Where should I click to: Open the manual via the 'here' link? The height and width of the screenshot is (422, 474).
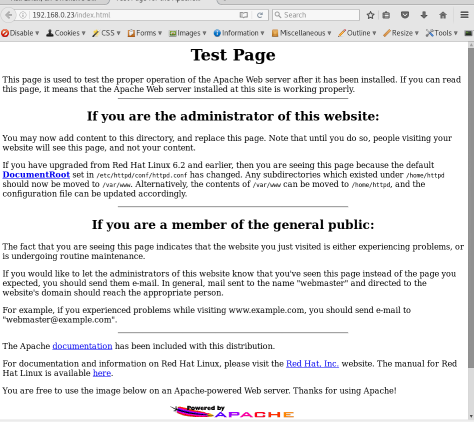coord(102,373)
